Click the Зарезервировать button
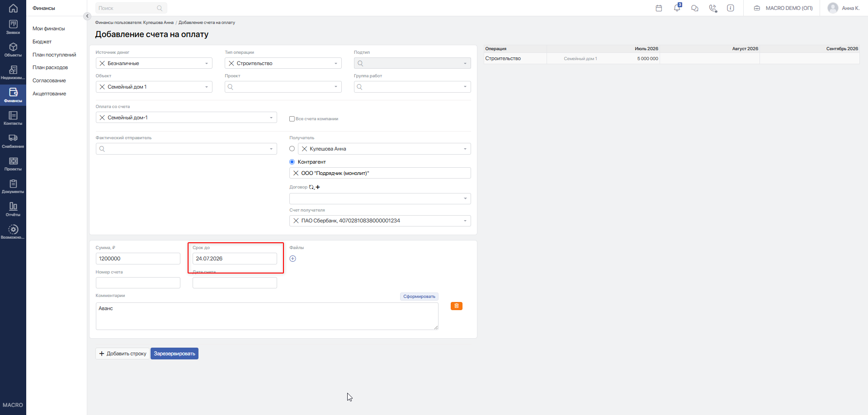 click(175, 354)
